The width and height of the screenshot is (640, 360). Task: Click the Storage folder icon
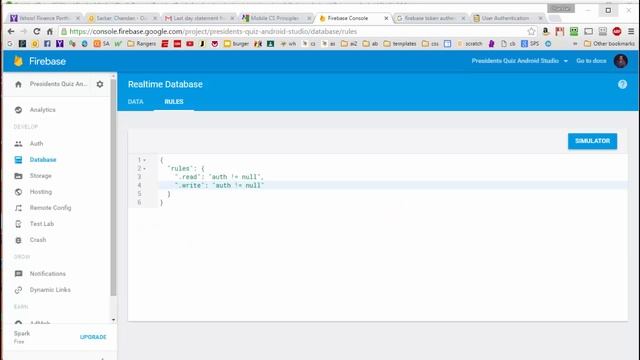pyautogui.click(x=18, y=176)
